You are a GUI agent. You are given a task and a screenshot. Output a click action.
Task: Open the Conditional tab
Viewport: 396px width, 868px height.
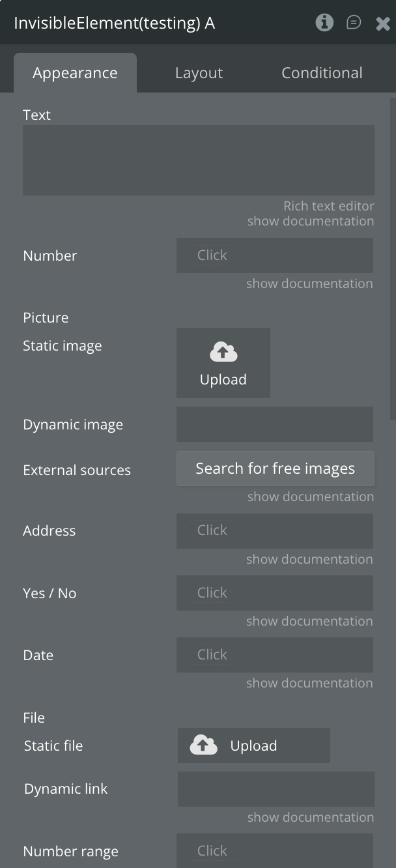click(322, 73)
